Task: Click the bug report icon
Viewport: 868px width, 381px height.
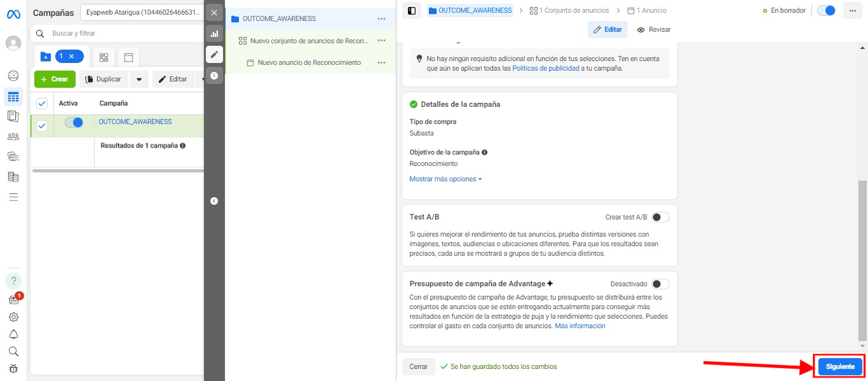Action: tap(13, 368)
